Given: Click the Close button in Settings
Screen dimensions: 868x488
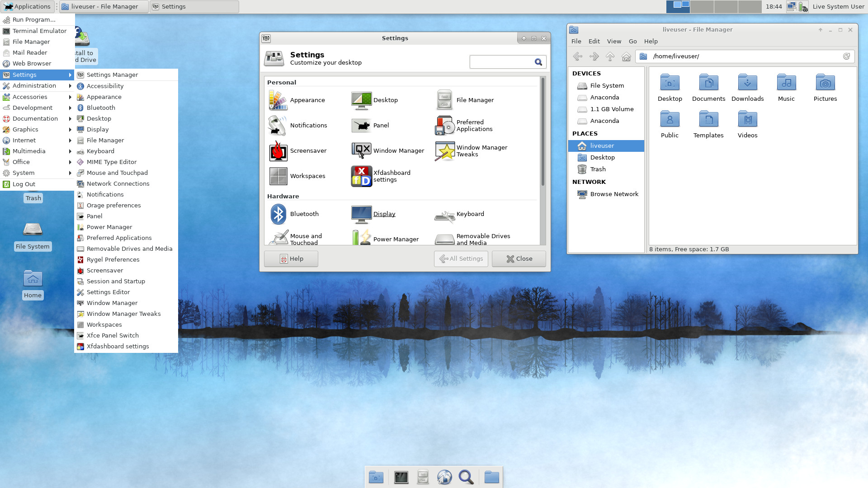Looking at the screenshot, I should tap(519, 258).
